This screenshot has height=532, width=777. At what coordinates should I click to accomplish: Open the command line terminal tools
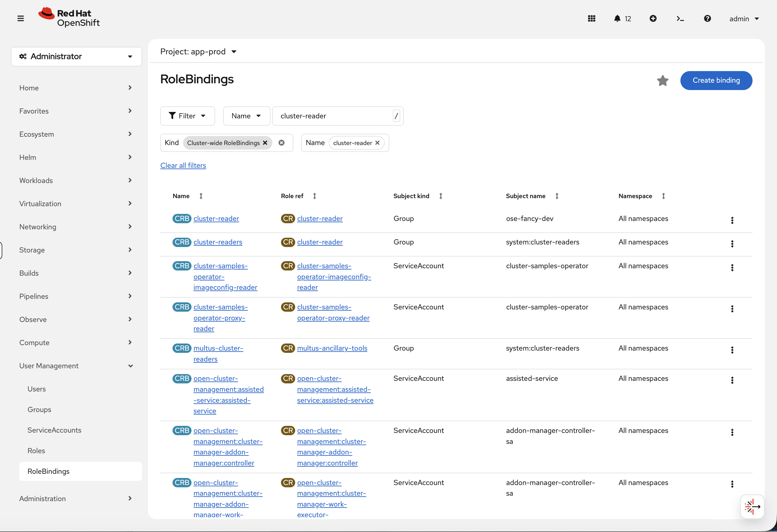[x=680, y=18]
